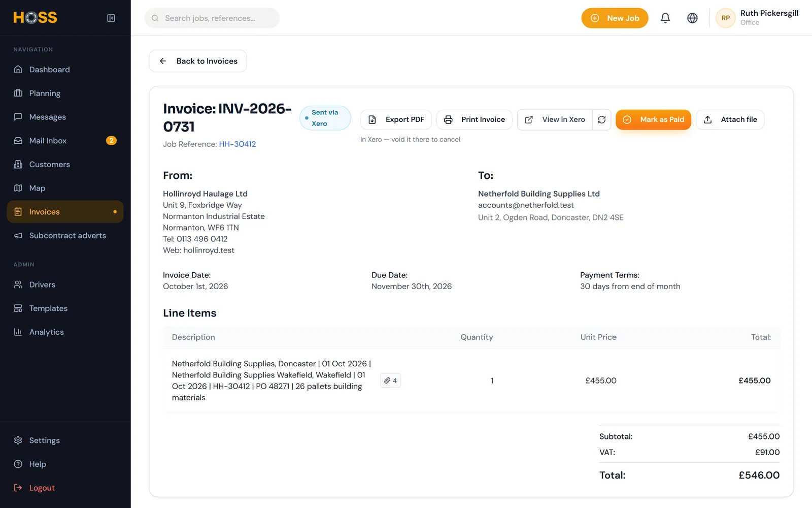The height and width of the screenshot is (508, 812).
Task: Open Settings from the sidebar
Action: pyautogui.click(x=65, y=440)
